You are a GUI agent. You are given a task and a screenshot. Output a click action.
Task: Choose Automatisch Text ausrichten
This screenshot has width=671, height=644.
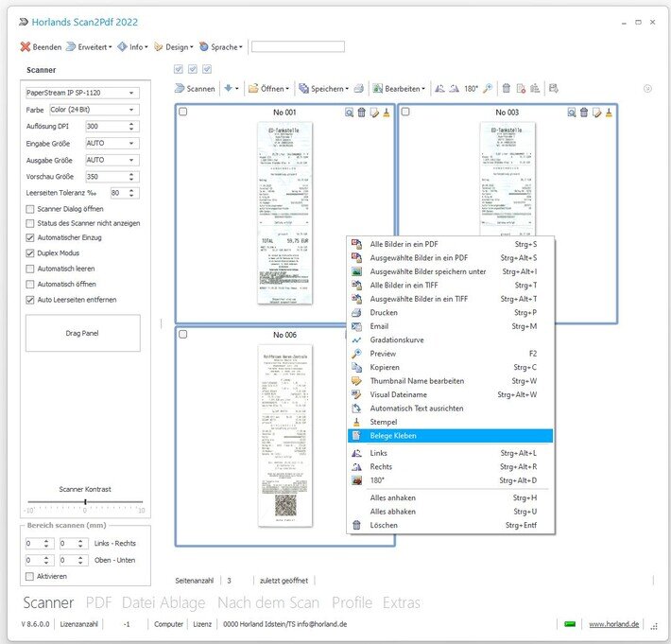tap(451, 409)
